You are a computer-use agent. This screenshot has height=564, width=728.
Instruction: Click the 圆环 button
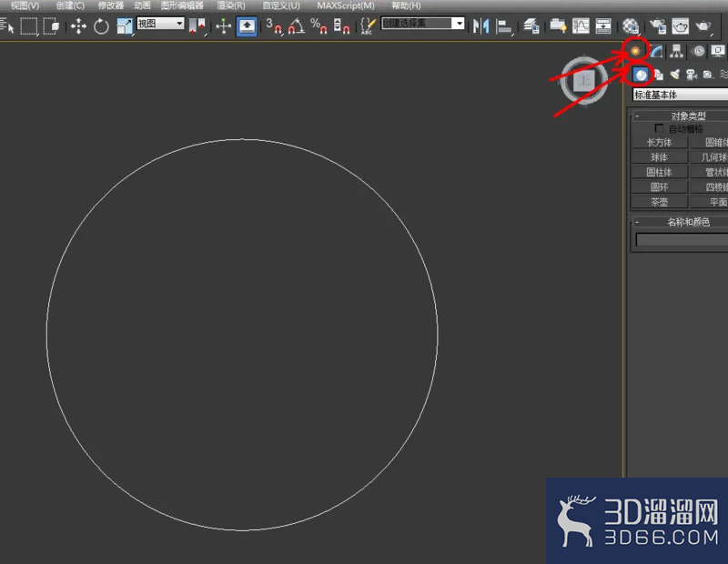[659, 187]
